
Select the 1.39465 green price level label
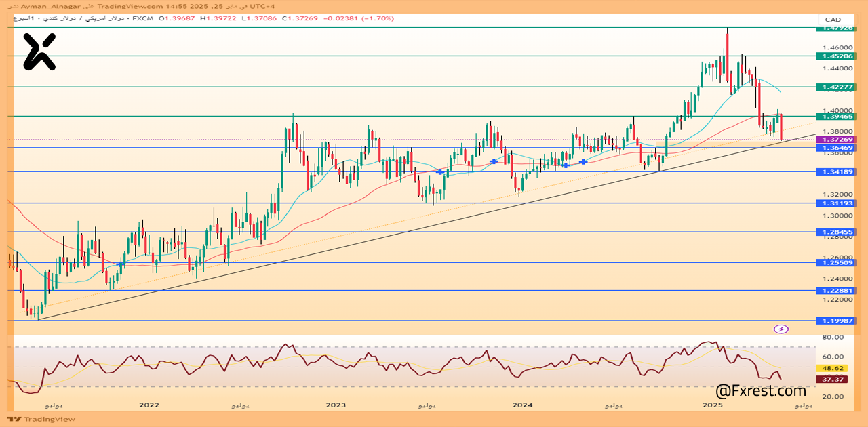pos(837,117)
